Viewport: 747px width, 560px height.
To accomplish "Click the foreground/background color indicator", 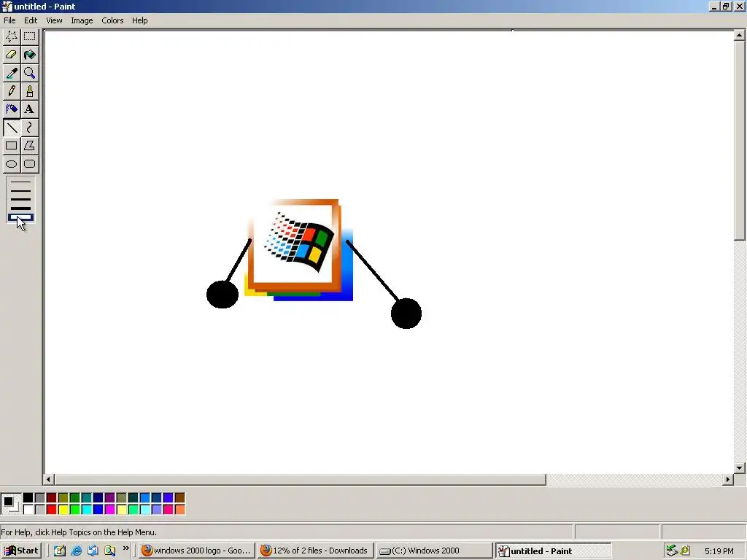I will pyautogui.click(x=10, y=504).
